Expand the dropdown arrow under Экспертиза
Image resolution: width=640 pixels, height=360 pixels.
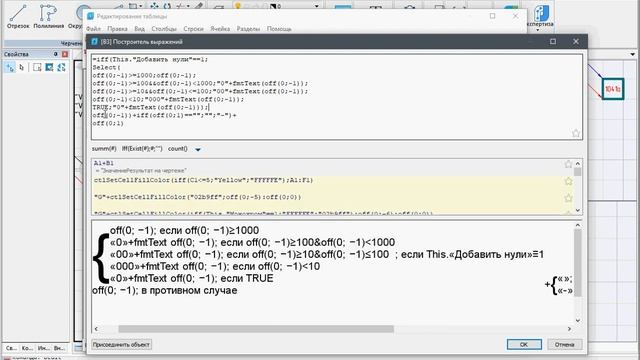[x=538, y=30]
